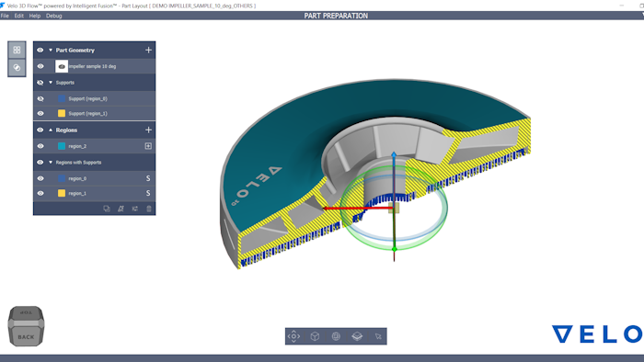Click the 3D cube view icon
Image resolution: width=644 pixels, height=362 pixels.
pos(315,336)
